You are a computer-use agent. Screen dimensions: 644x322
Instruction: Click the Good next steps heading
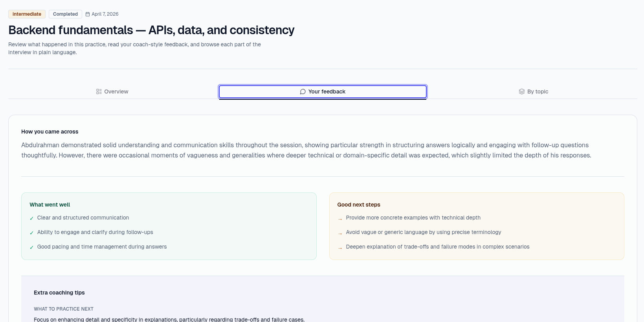(359, 205)
